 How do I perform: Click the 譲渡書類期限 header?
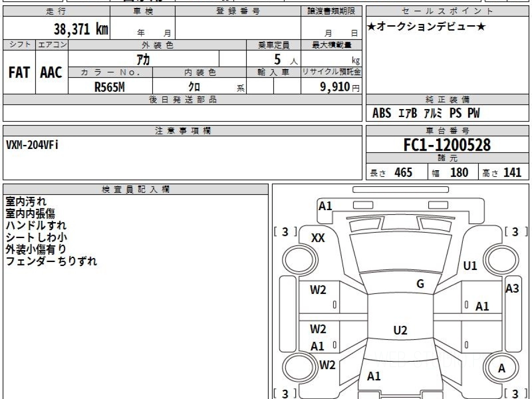click(x=331, y=12)
